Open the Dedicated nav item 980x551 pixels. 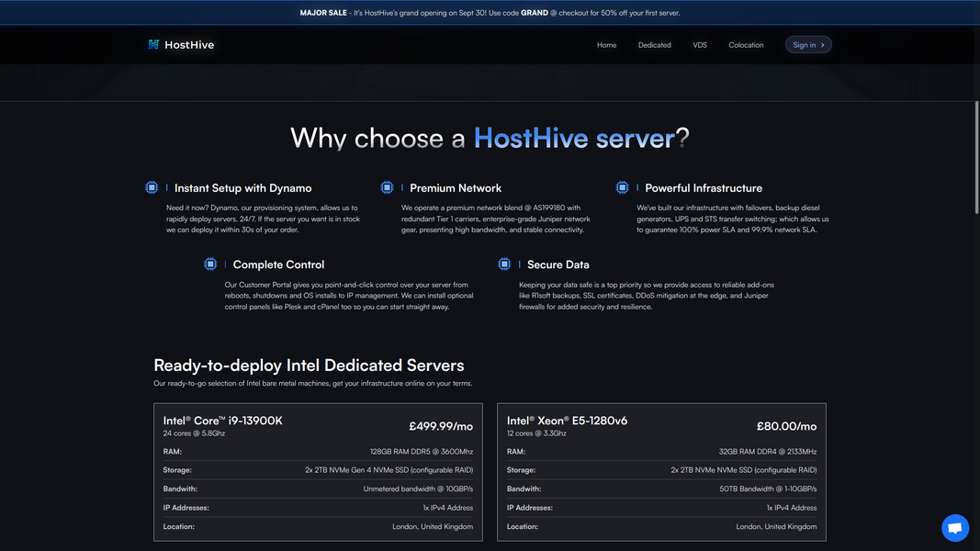pos(654,45)
